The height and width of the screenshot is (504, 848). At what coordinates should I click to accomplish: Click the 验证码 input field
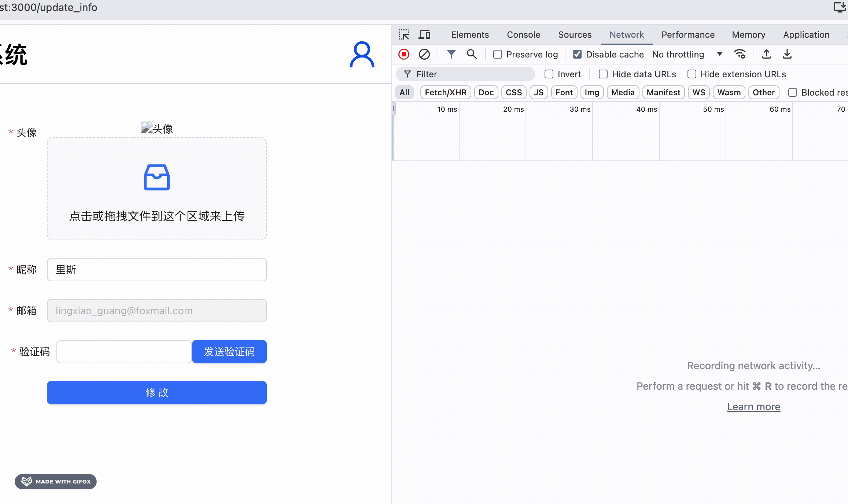coord(124,352)
